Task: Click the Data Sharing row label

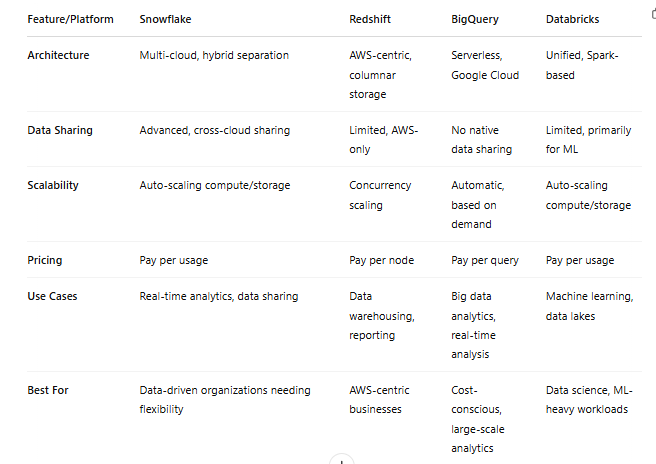Action: coord(60,130)
